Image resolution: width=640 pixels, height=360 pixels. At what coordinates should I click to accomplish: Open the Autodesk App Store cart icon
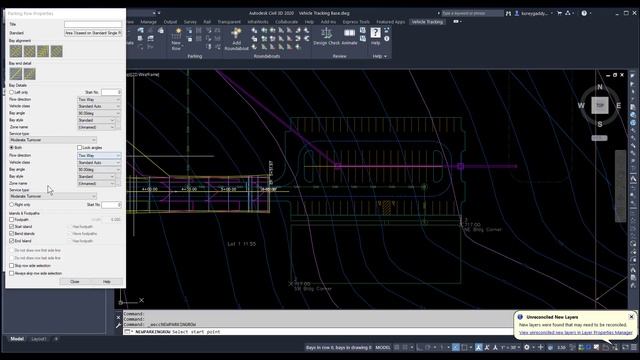tap(559, 13)
